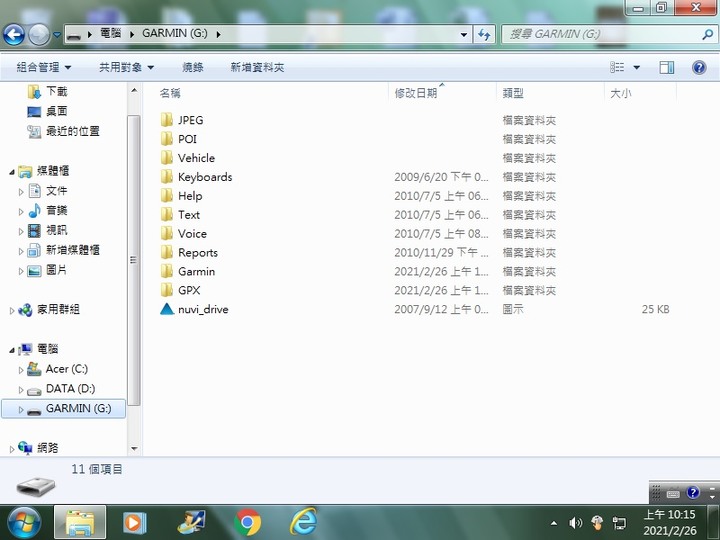Open Internet Explorer from the taskbar
This screenshot has height=540, width=720.
304,522
